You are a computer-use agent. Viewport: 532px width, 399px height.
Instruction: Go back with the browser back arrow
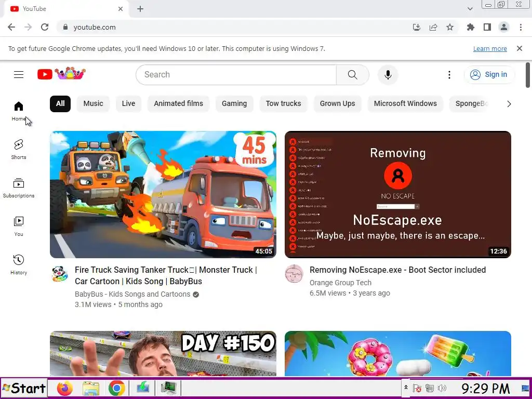point(11,27)
